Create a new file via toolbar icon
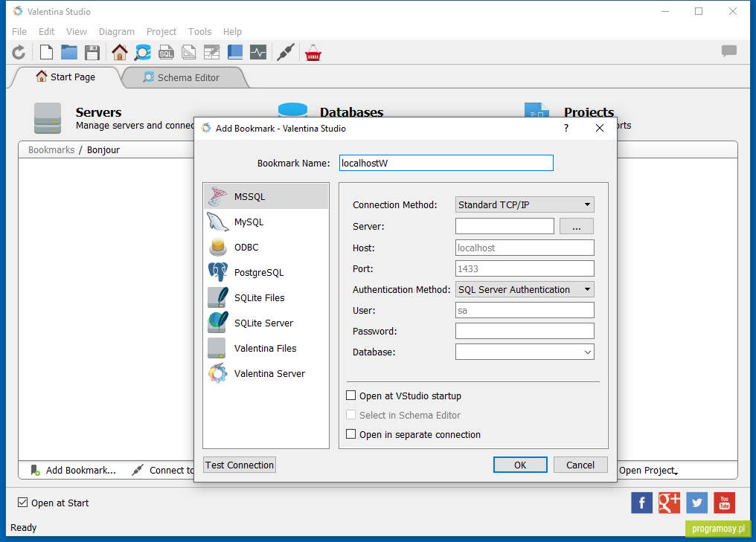The height and width of the screenshot is (542, 756). [46, 53]
